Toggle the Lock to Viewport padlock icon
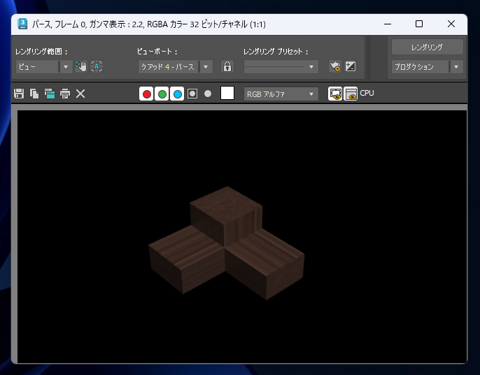 (x=227, y=66)
